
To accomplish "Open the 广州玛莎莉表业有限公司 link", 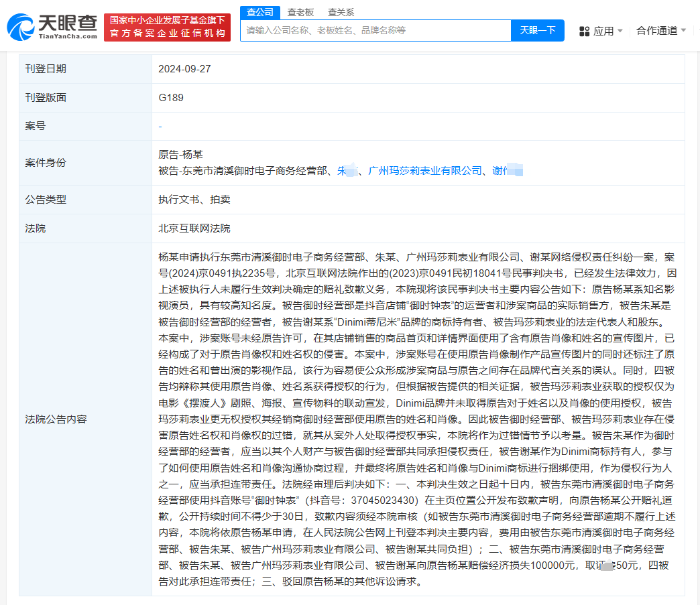I will 424,171.
